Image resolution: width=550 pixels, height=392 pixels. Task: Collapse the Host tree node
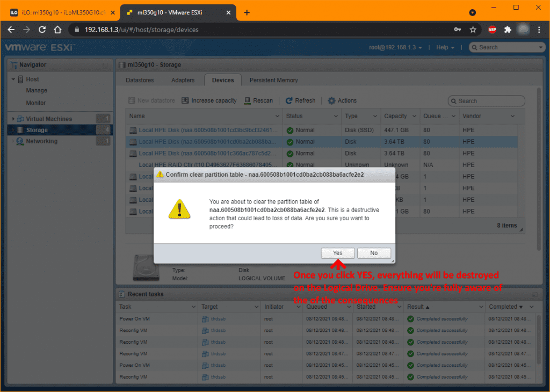pyautogui.click(x=13, y=79)
